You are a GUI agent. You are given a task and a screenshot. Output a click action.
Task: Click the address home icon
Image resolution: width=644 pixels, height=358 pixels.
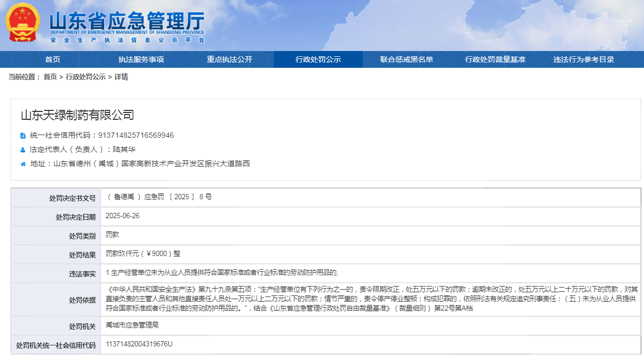(23, 164)
